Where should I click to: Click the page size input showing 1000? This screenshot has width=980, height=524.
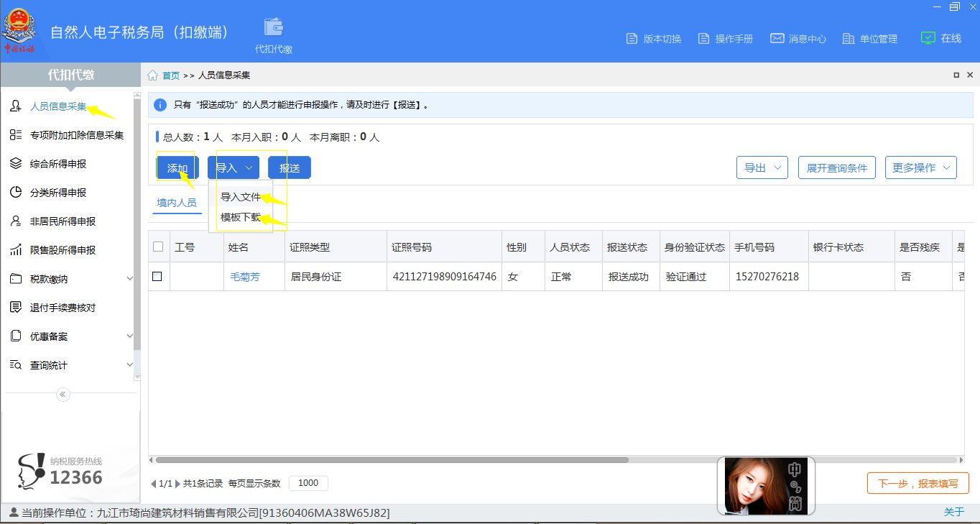coord(308,483)
